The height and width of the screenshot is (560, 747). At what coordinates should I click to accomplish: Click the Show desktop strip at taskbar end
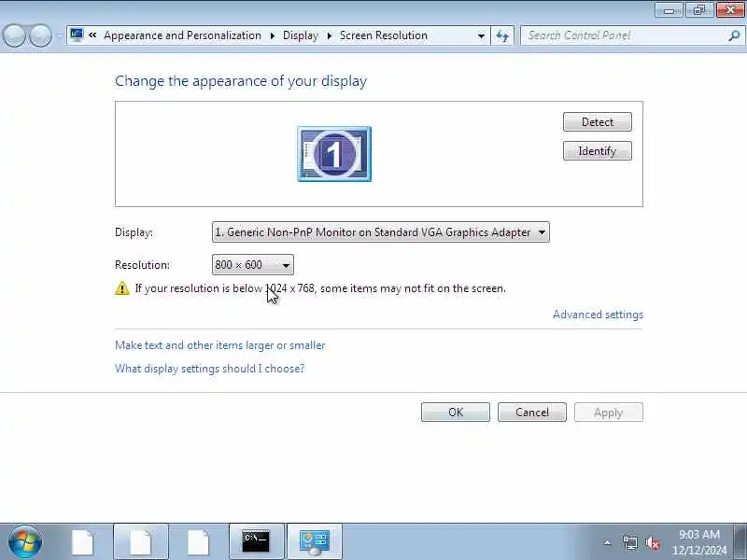point(740,542)
